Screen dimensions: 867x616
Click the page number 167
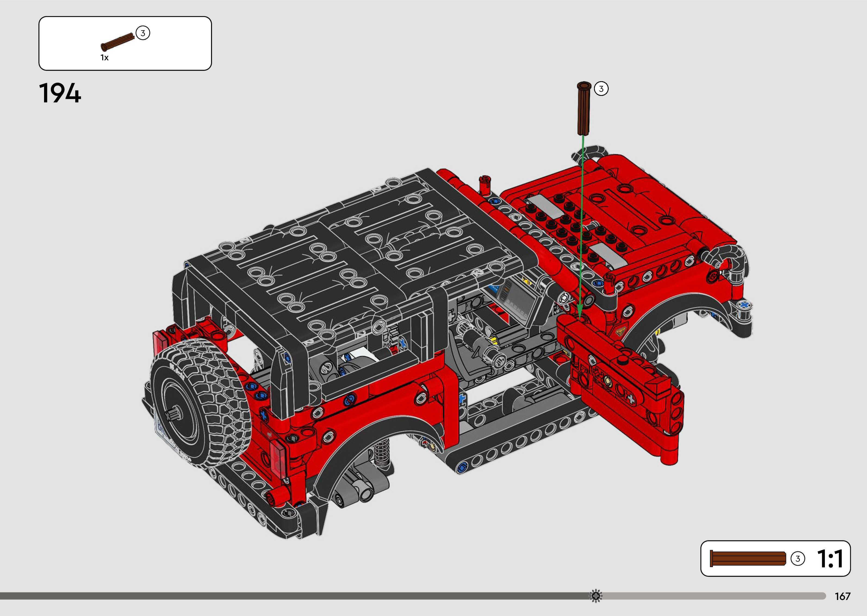pos(842,596)
